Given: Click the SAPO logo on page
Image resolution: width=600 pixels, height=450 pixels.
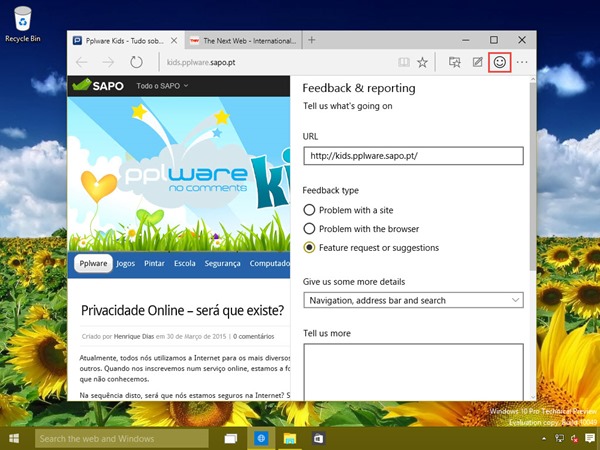Looking at the screenshot, I should [x=98, y=85].
